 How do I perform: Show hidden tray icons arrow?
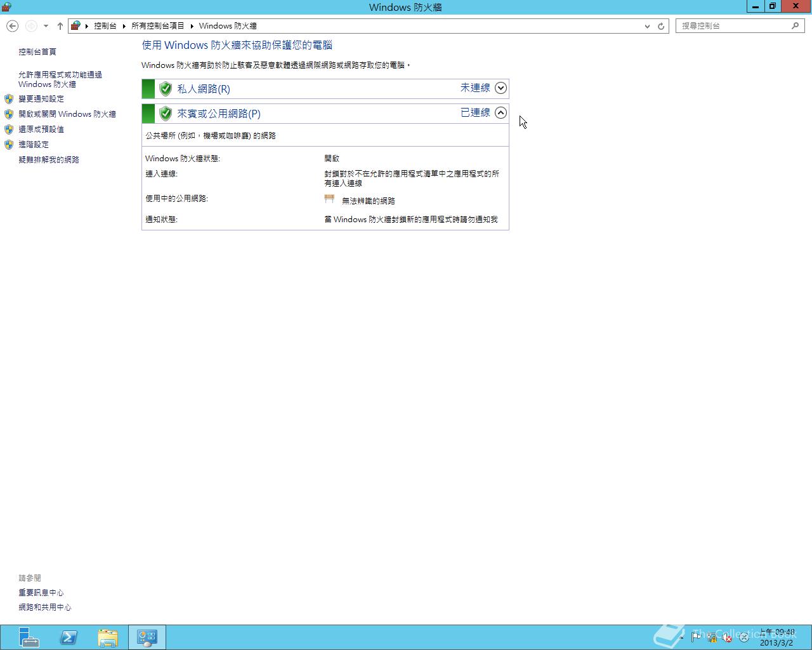[x=682, y=637]
